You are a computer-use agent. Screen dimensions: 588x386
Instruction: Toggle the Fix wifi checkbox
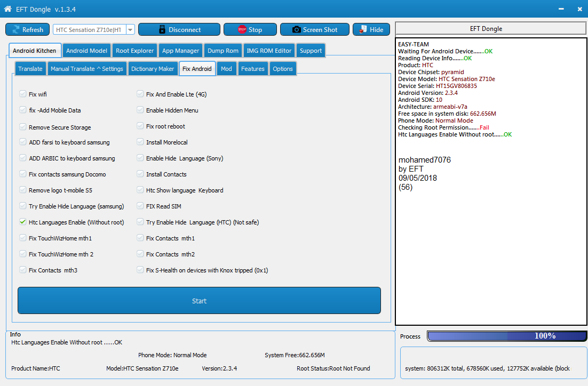point(23,94)
